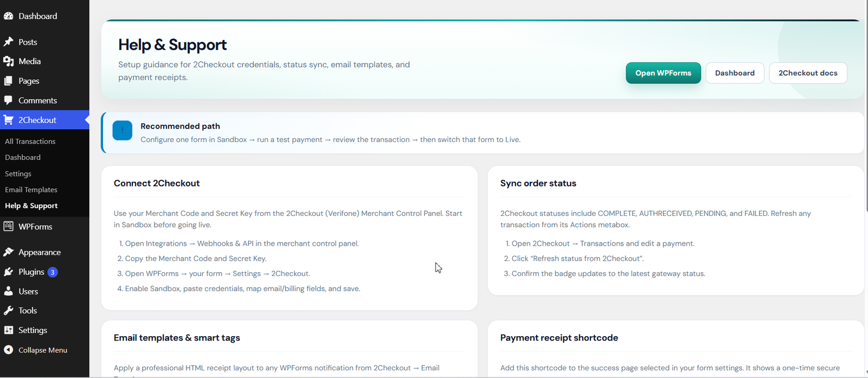Click the Open WPForms button
Screen dimensions: 868x378
click(x=663, y=73)
